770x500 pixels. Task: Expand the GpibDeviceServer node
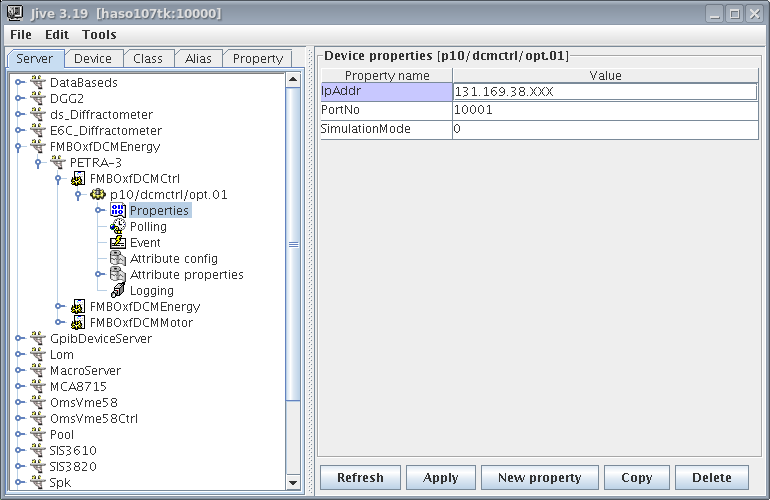[18, 338]
